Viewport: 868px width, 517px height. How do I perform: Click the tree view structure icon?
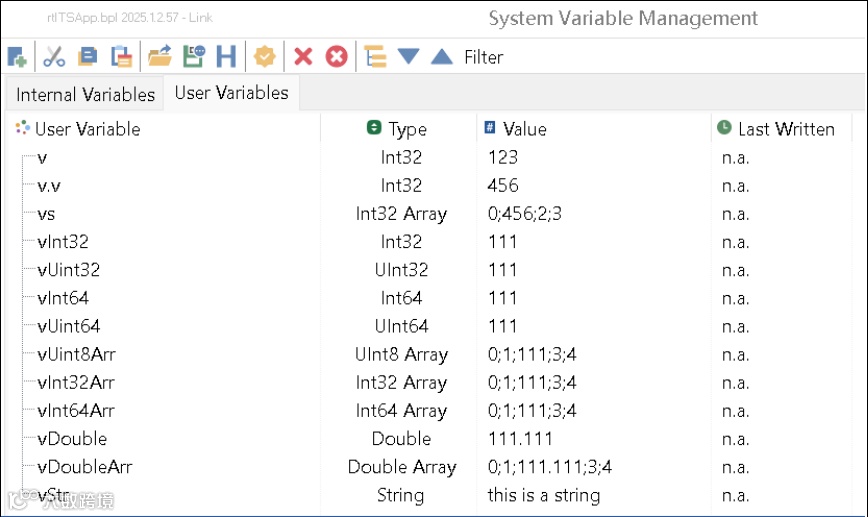[x=375, y=57]
